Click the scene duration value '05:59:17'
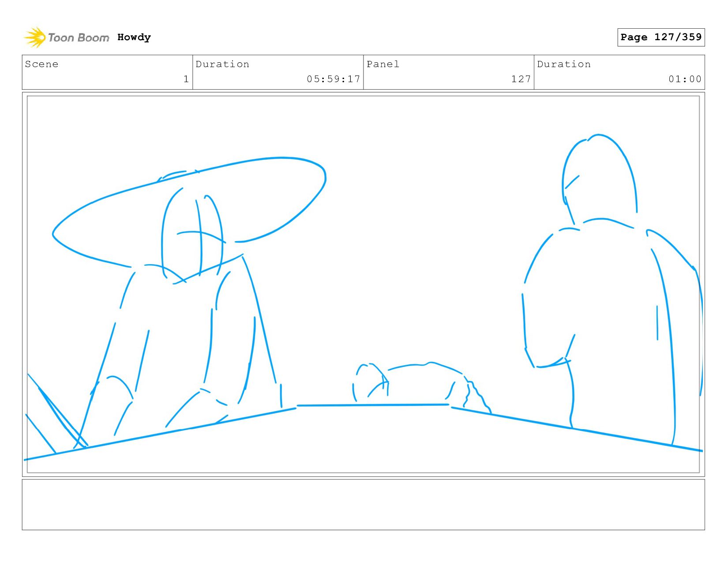Image resolution: width=728 pixels, height=563 pixels. point(334,79)
